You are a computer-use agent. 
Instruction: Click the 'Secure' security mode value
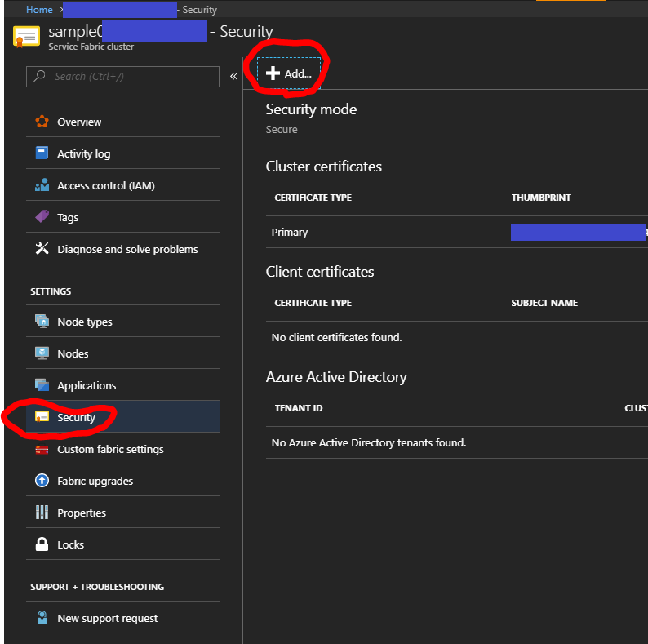coord(282,130)
